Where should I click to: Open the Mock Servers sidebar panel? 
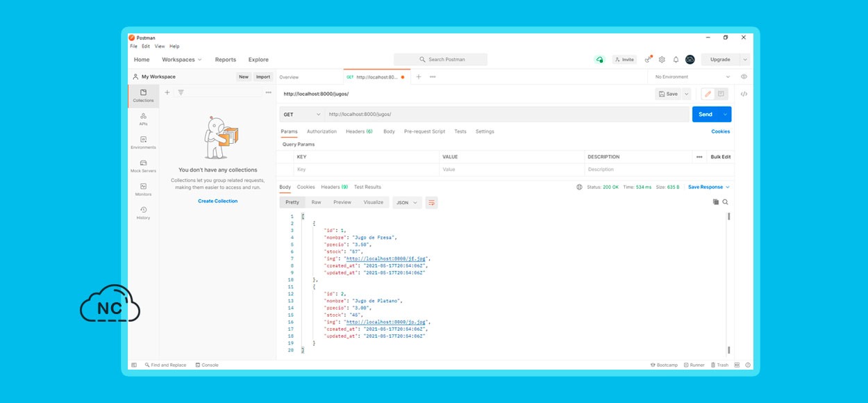(143, 166)
